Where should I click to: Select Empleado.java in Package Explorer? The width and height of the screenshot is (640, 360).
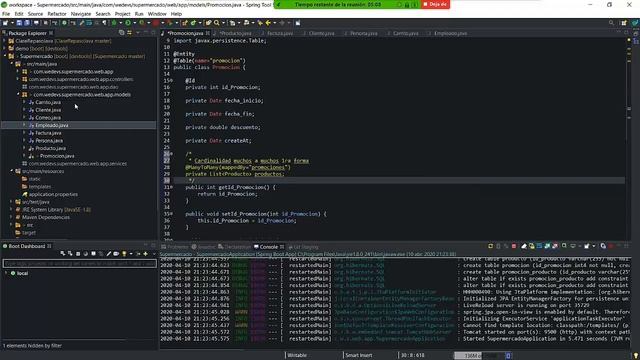click(51, 125)
